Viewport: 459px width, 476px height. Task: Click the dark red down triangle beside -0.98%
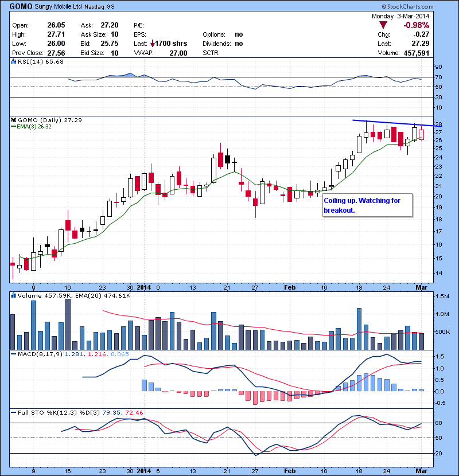point(383,25)
